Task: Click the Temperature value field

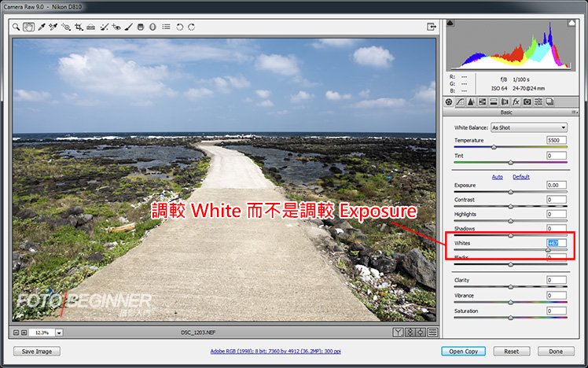Action: click(x=557, y=140)
